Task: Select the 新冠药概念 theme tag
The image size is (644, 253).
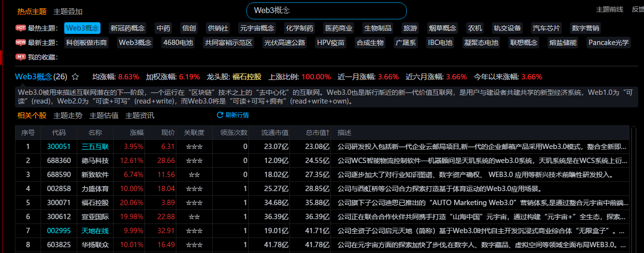Action: click(x=128, y=28)
